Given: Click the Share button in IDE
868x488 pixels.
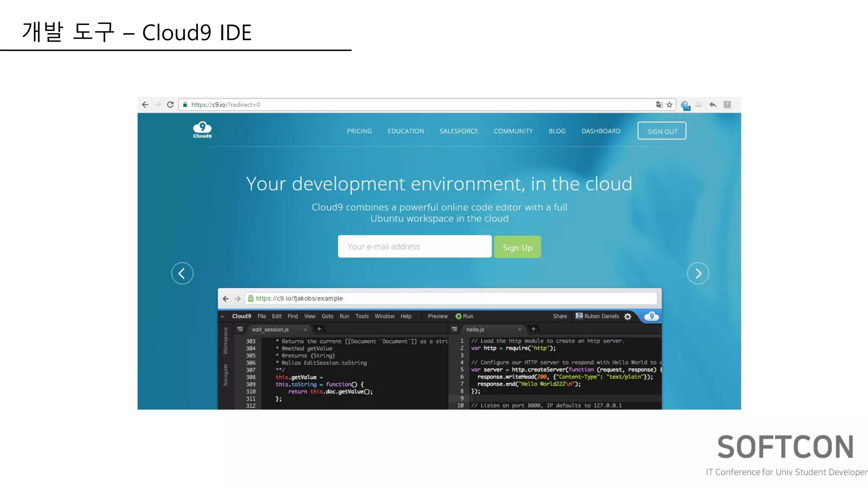Looking at the screenshot, I should click(x=560, y=316).
